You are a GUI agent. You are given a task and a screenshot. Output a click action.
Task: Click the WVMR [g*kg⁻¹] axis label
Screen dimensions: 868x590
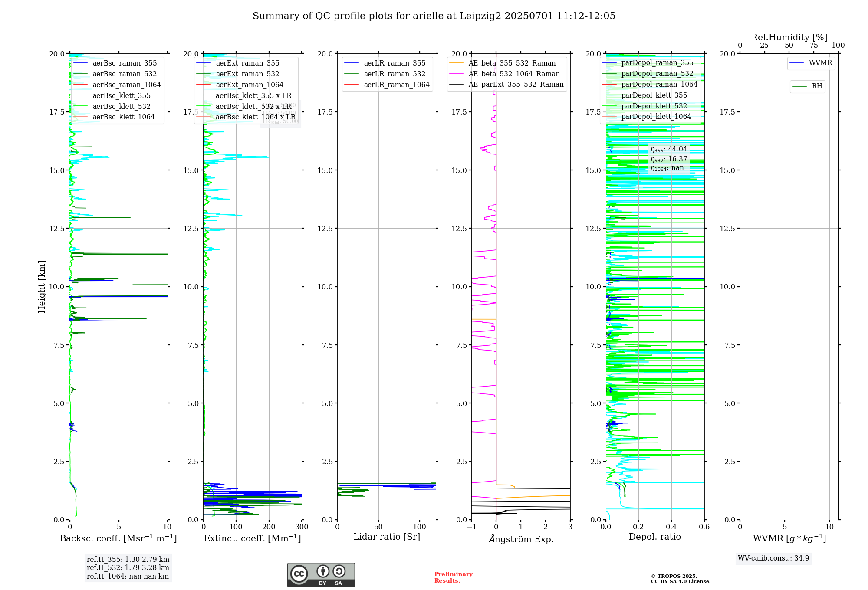[789, 539]
